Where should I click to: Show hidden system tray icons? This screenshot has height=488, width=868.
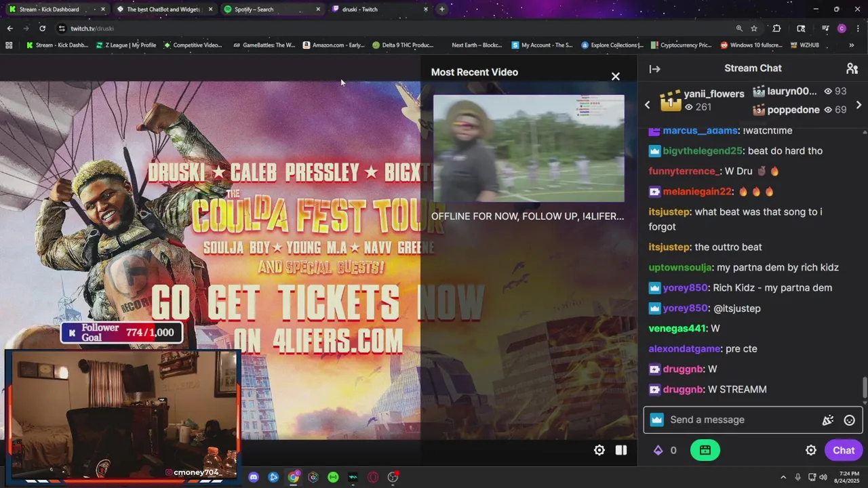783,477
